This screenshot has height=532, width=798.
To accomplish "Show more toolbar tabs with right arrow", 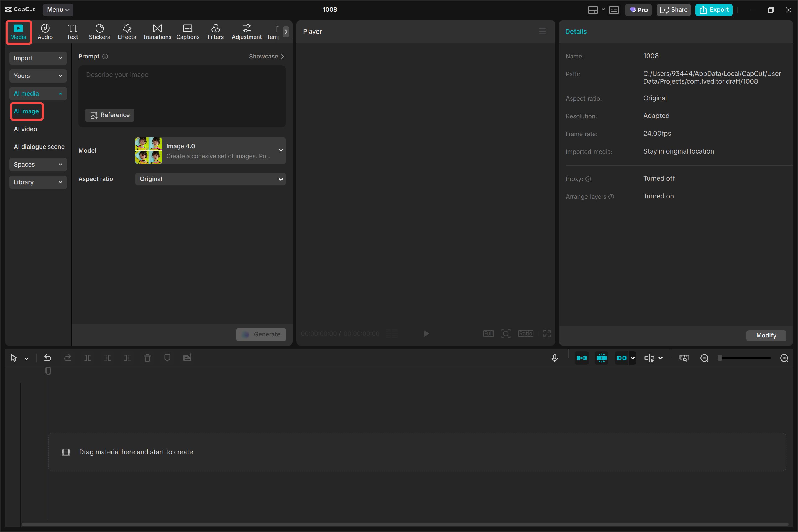I will (x=286, y=32).
